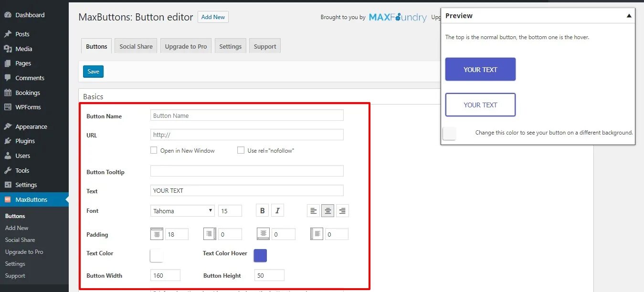Viewport: 644px width, 292px height.
Task: Open the Media library icon
Action: click(8, 49)
